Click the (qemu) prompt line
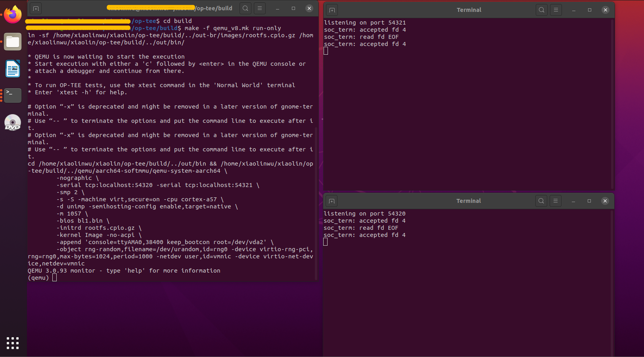Image resolution: width=644 pixels, height=357 pixels. (x=42, y=278)
